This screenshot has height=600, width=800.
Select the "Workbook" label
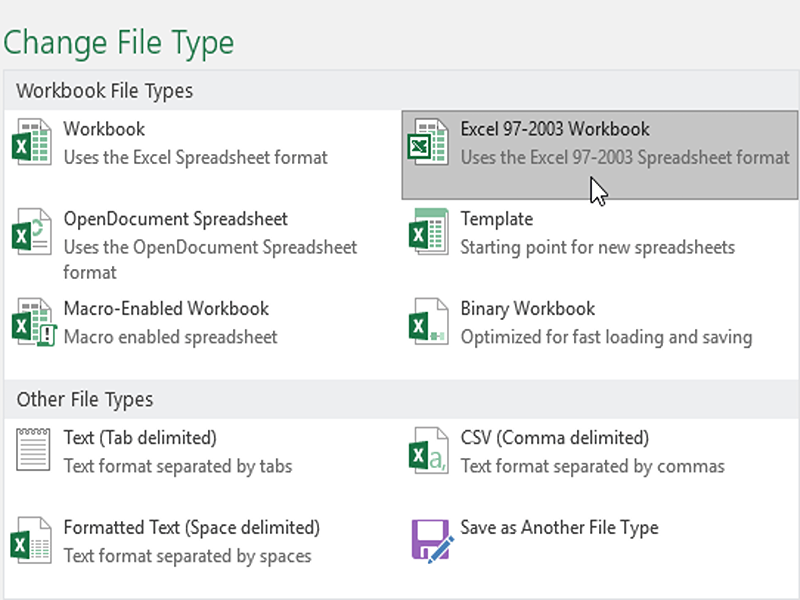pos(104,129)
